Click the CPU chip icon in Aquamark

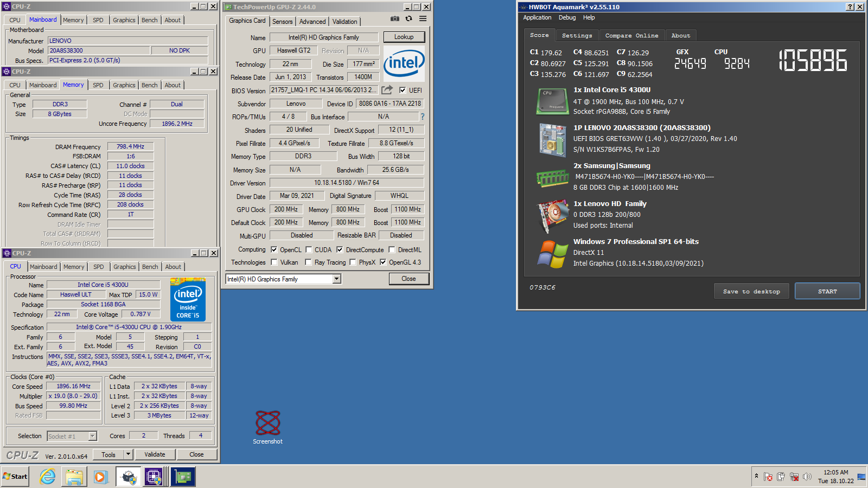click(552, 101)
